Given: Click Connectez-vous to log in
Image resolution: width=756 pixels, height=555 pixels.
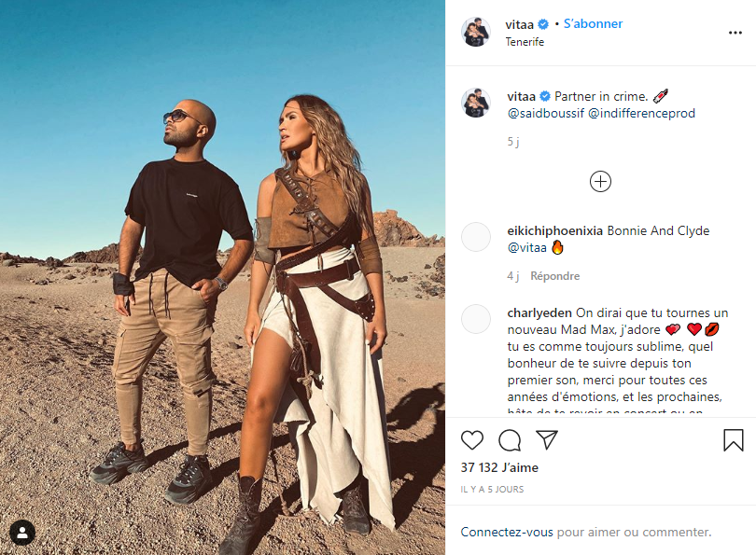Looking at the screenshot, I should [x=507, y=532].
